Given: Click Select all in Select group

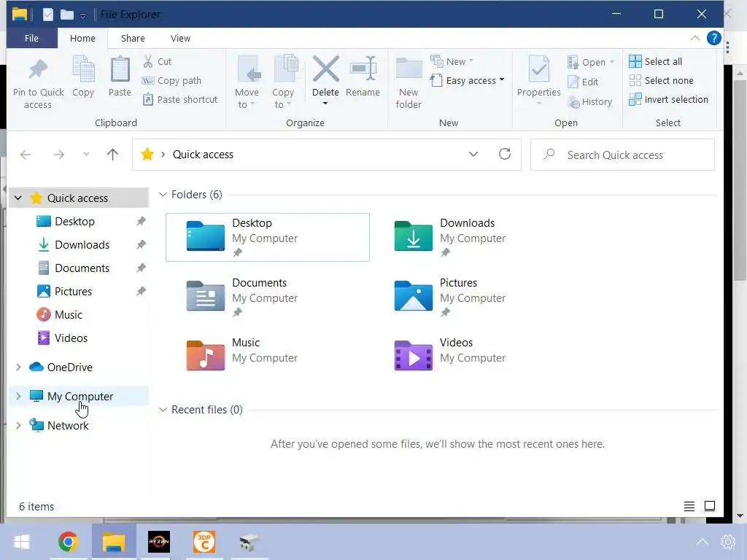Looking at the screenshot, I should point(656,61).
